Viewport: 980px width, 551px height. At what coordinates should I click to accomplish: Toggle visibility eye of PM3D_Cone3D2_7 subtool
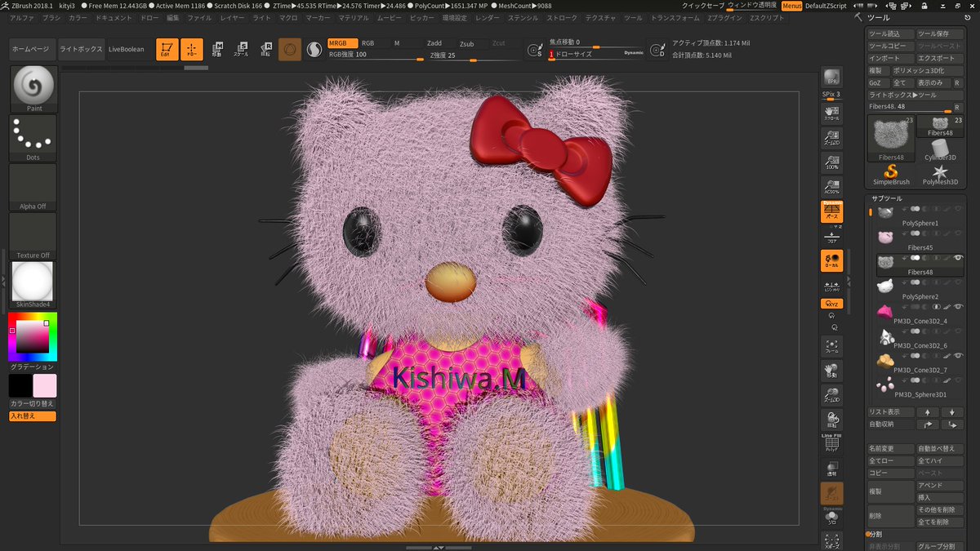959,356
